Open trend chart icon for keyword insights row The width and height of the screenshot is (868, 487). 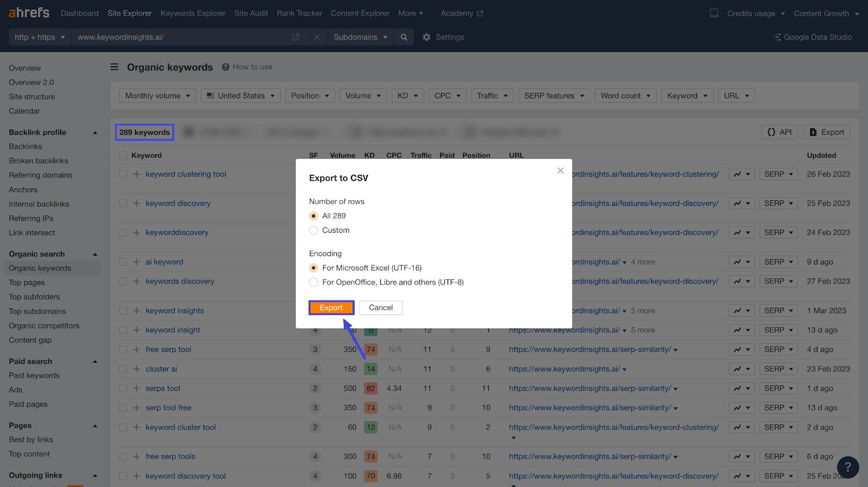(742, 311)
